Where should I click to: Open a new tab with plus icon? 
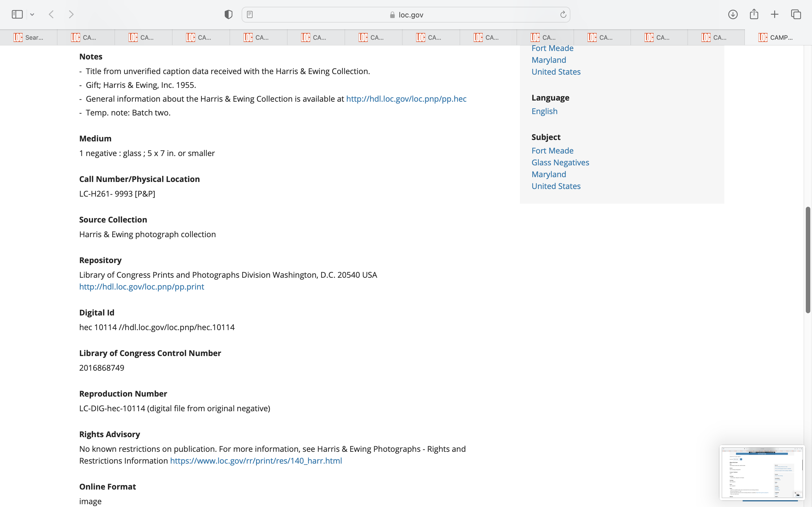point(775,14)
